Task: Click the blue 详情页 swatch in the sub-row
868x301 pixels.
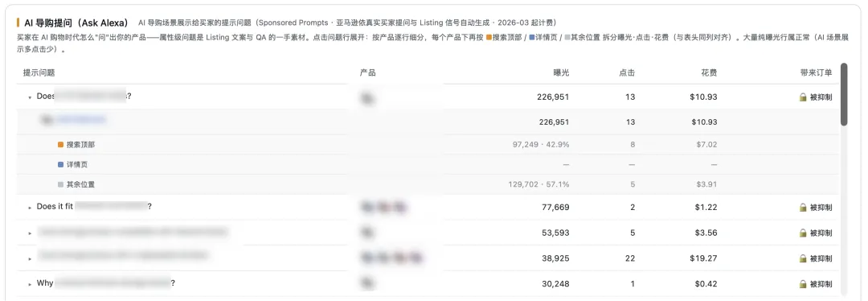Action: [x=60, y=165]
